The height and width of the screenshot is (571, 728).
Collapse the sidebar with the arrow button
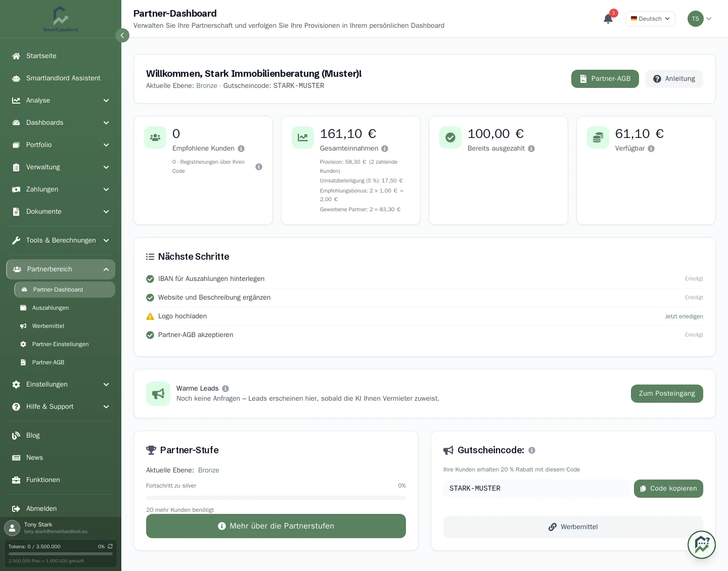pyautogui.click(x=122, y=35)
